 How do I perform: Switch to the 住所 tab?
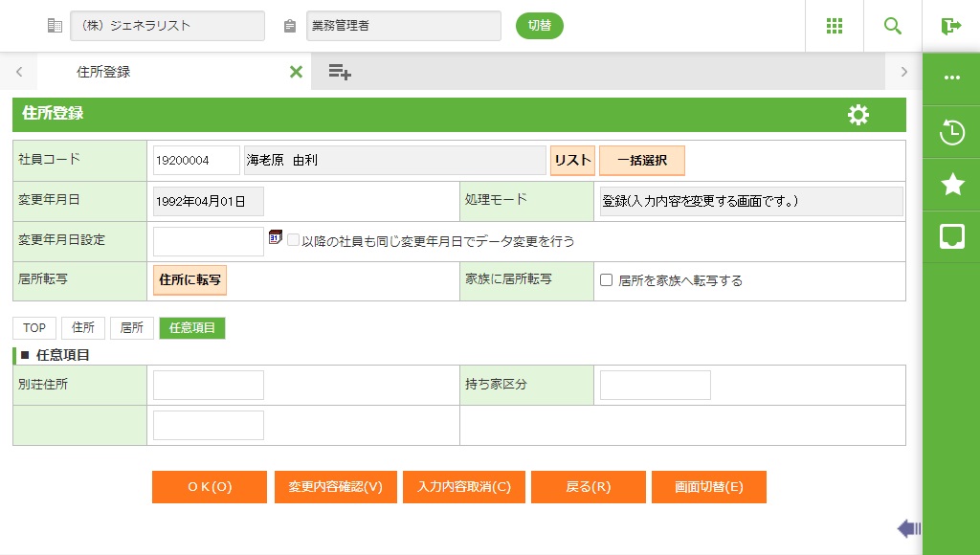[83, 327]
